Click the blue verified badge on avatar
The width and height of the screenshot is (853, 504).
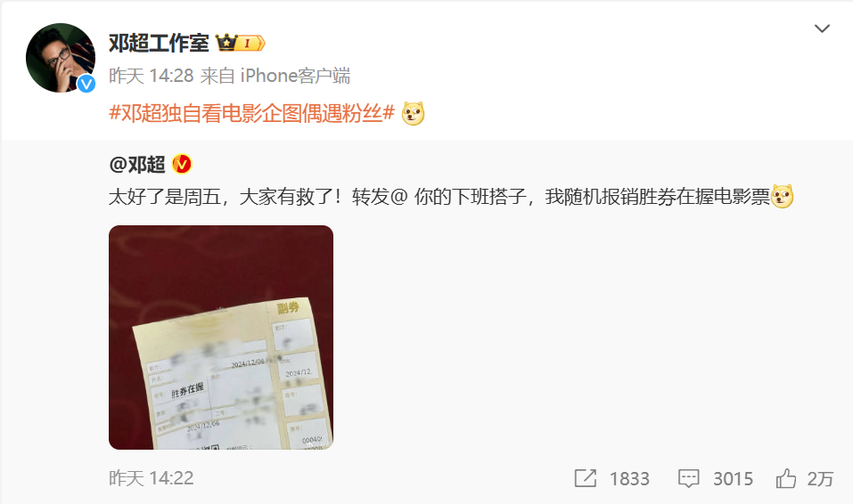coord(86,84)
